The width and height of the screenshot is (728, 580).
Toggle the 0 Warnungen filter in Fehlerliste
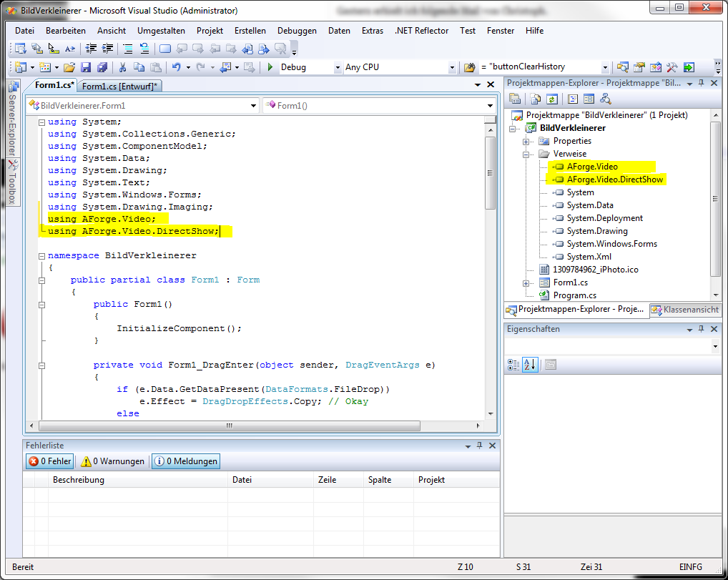point(112,461)
